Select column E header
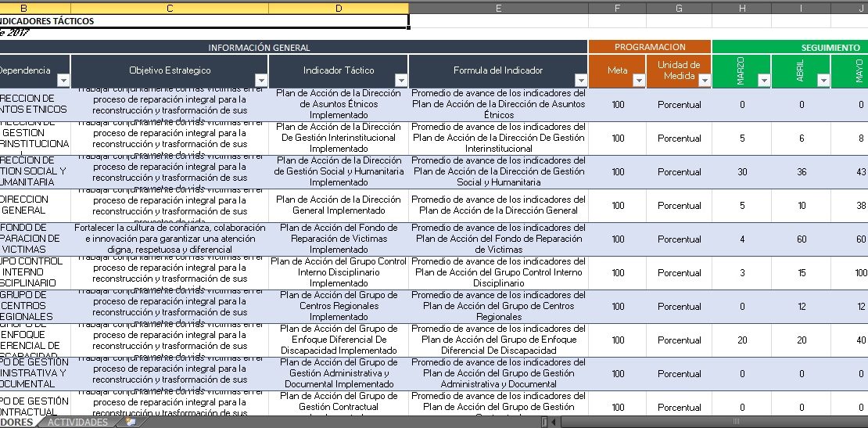 coord(498,9)
